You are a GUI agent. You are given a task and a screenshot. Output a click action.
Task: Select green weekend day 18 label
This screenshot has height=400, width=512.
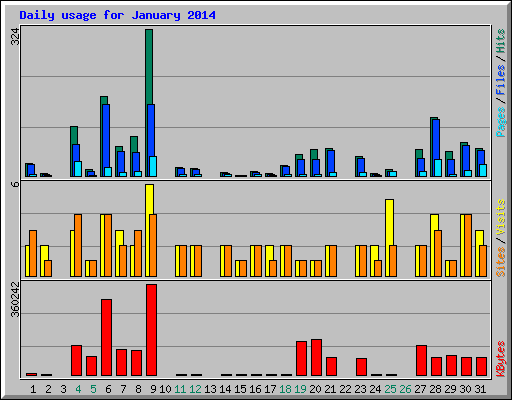pos(285,389)
